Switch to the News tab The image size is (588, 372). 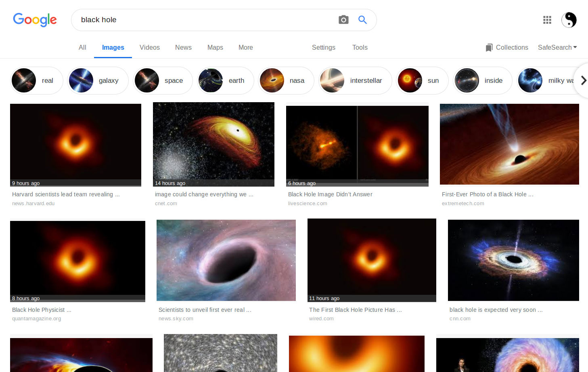[183, 48]
